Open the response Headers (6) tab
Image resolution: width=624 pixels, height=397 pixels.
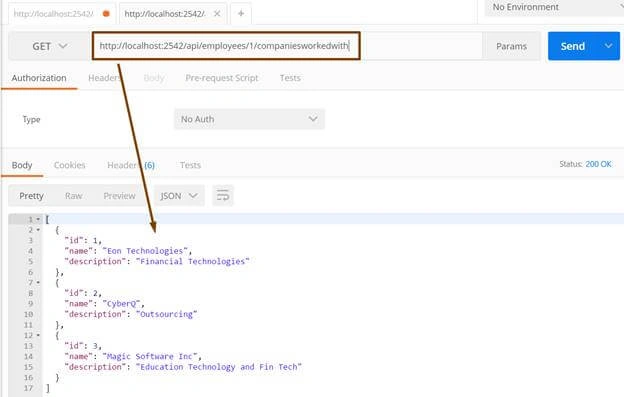131,165
